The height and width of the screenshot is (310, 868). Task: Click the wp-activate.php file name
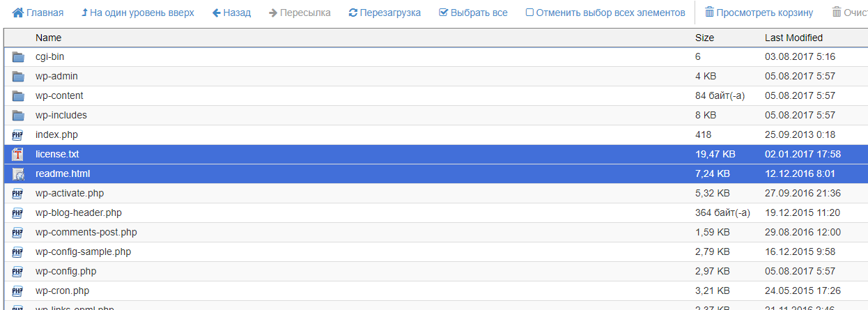click(69, 194)
